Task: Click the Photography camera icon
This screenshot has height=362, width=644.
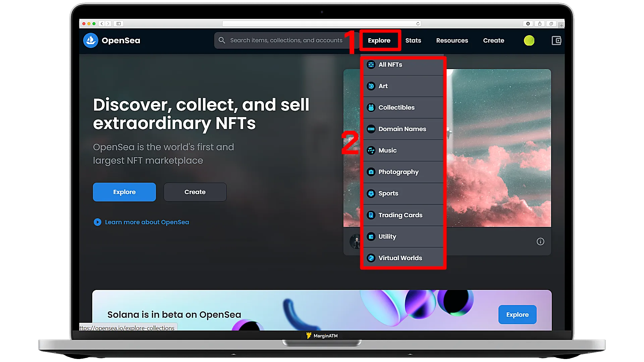Action: click(x=371, y=172)
